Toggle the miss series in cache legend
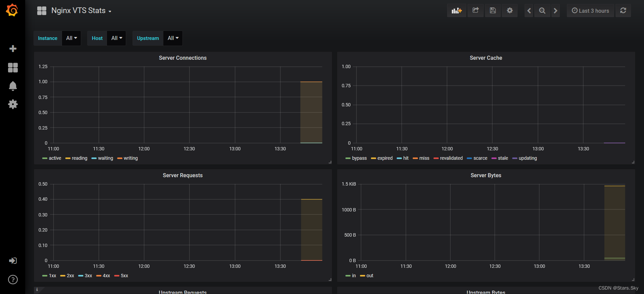Image resolution: width=644 pixels, height=294 pixels. [x=424, y=158]
